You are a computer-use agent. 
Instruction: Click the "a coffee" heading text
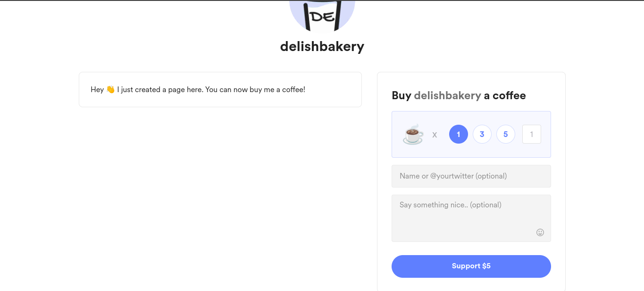point(505,95)
